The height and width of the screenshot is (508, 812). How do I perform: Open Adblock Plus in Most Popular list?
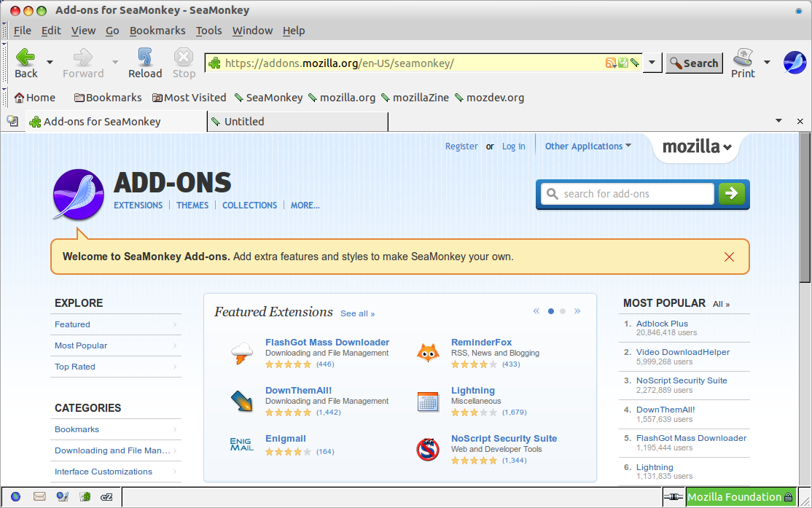(x=662, y=324)
